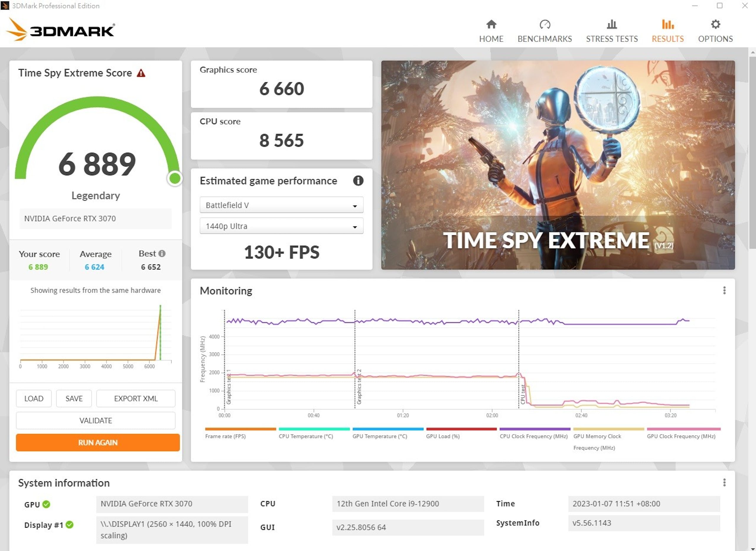
Task: Click the Graphics score value 6 660
Action: [x=281, y=89]
